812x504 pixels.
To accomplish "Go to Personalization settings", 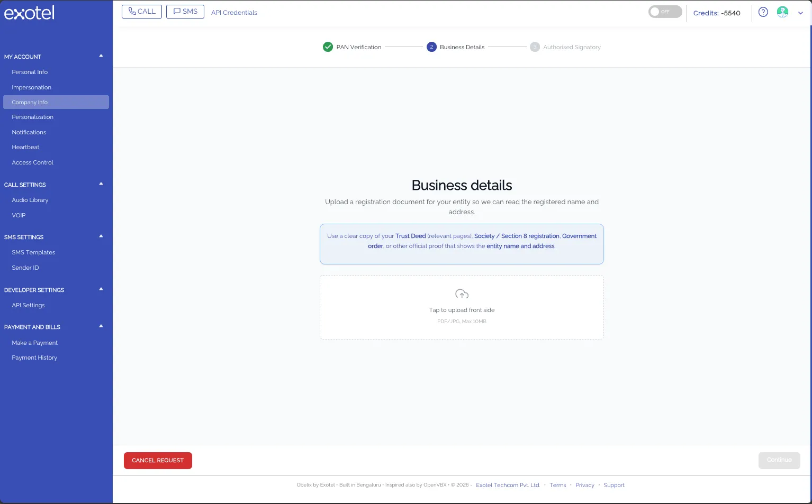I will (x=33, y=117).
